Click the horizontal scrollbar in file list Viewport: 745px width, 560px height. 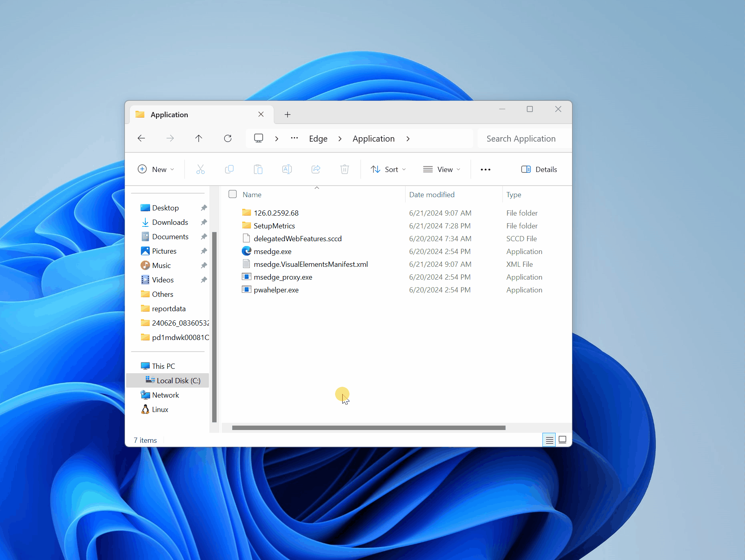click(368, 428)
